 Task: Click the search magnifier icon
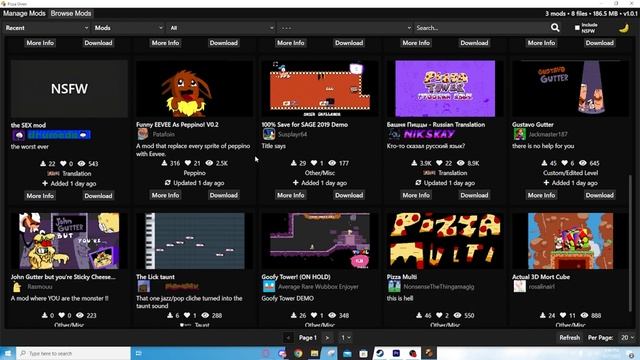555,28
